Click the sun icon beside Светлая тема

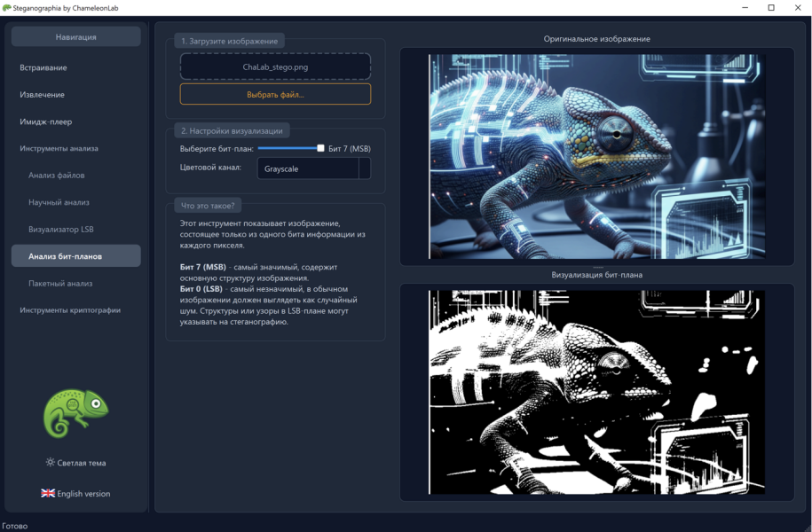click(x=51, y=462)
